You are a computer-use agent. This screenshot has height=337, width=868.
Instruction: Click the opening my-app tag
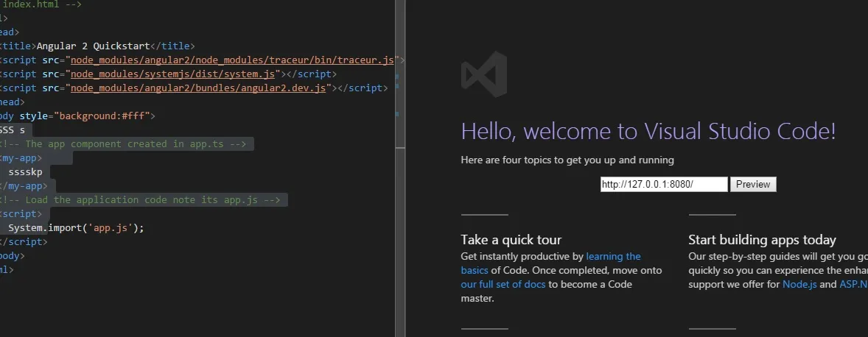[20, 158]
